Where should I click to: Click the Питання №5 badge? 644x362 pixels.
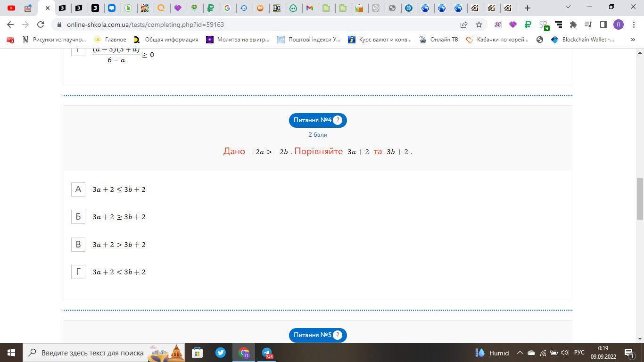tap(318, 335)
